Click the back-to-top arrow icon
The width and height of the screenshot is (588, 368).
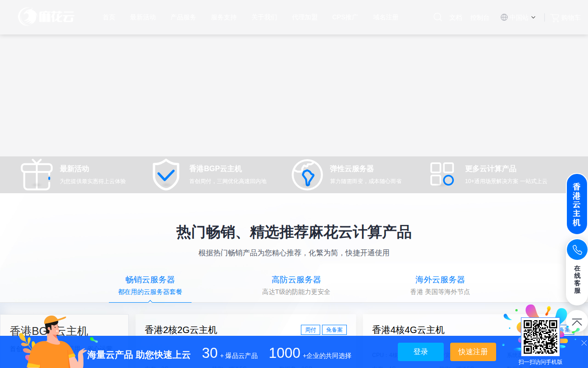point(577,322)
